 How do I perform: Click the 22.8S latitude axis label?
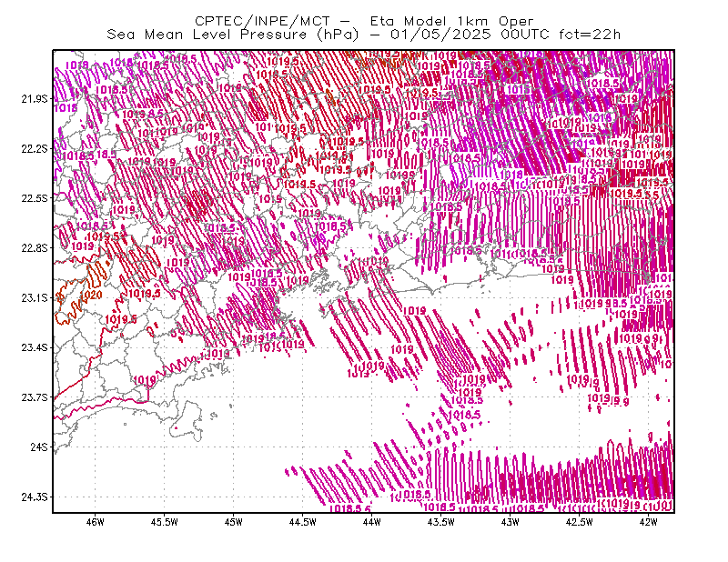click(x=35, y=248)
